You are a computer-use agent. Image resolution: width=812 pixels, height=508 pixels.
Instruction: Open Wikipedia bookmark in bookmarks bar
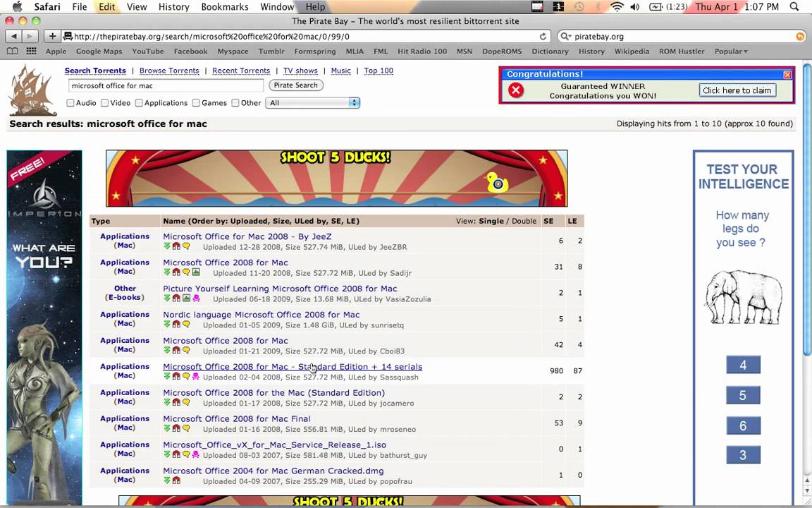coord(632,52)
